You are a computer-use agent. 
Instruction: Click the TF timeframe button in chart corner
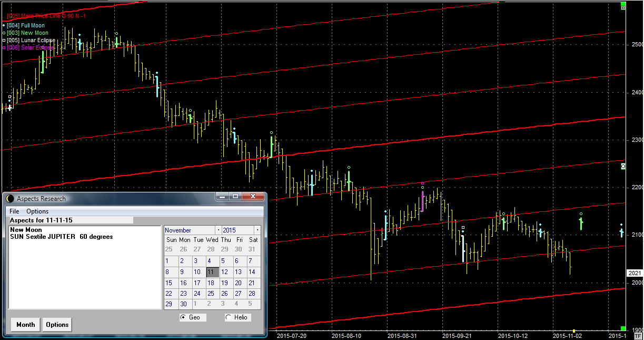point(638,336)
